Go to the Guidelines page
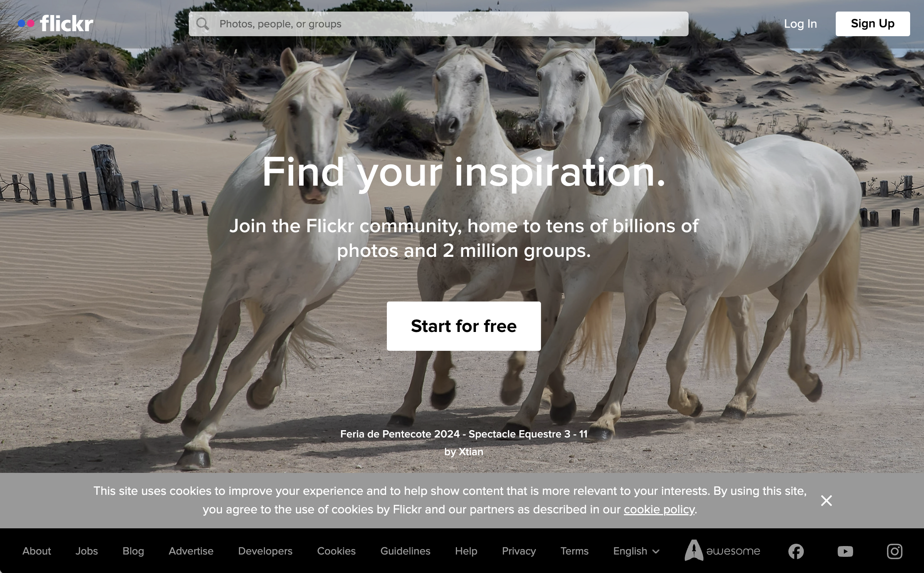Image resolution: width=924 pixels, height=573 pixels. [x=405, y=551]
